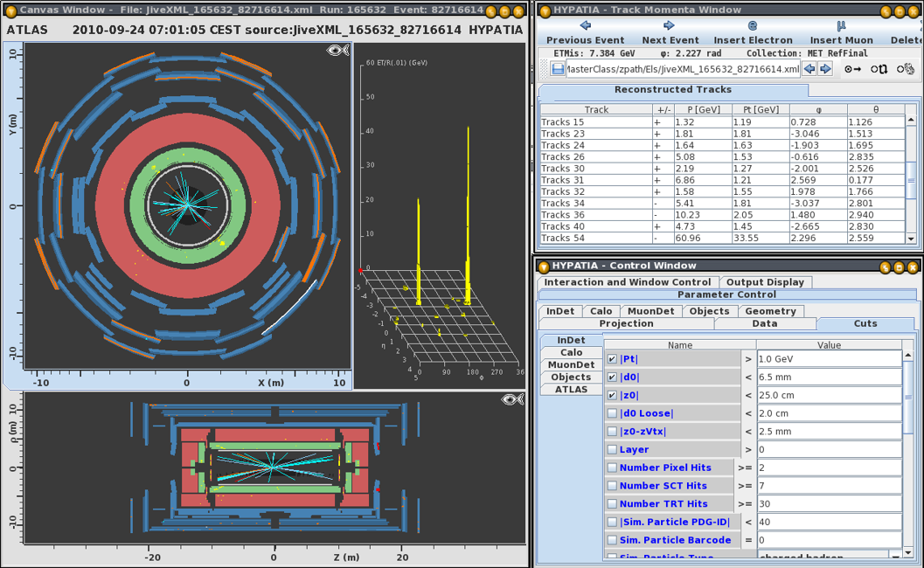Image resolution: width=924 pixels, height=568 pixels.
Task: Open the Sim. Particle Type dropdown
Action: pyautogui.click(x=896, y=555)
